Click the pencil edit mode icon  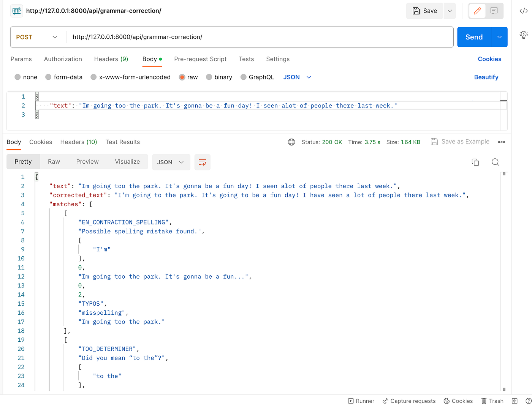477,11
